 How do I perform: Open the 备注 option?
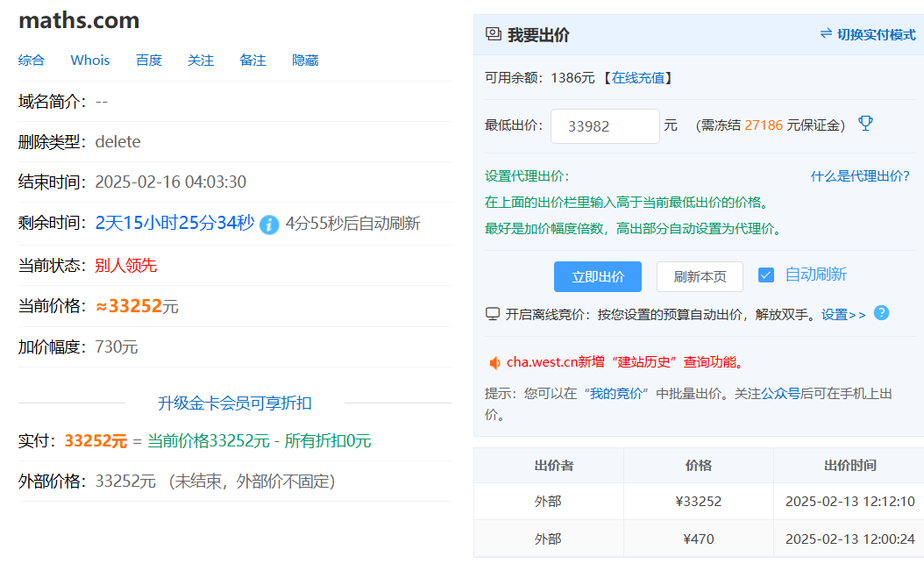pyautogui.click(x=252, y=61)
